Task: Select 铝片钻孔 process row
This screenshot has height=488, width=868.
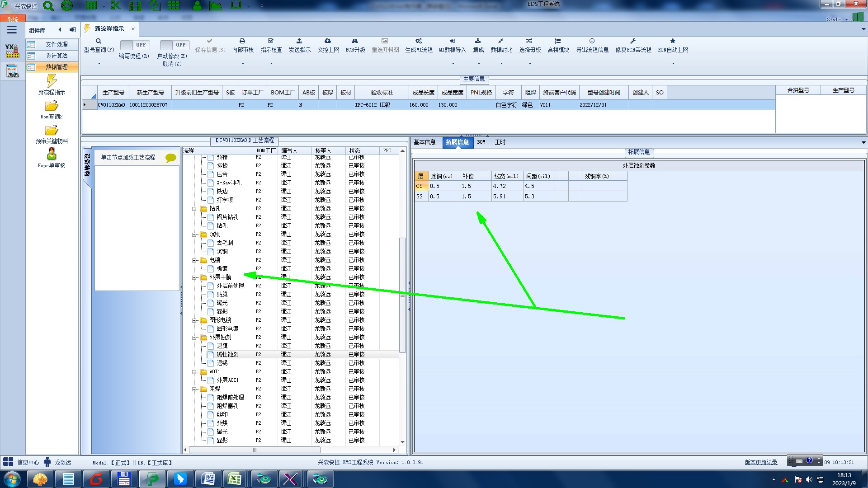Action: click(291, 217)
